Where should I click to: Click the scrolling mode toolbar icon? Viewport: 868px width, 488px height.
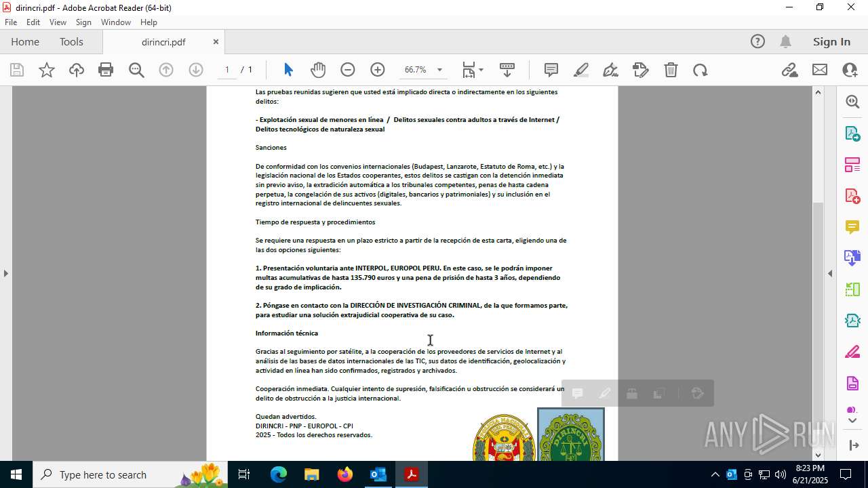click(507, 70)
